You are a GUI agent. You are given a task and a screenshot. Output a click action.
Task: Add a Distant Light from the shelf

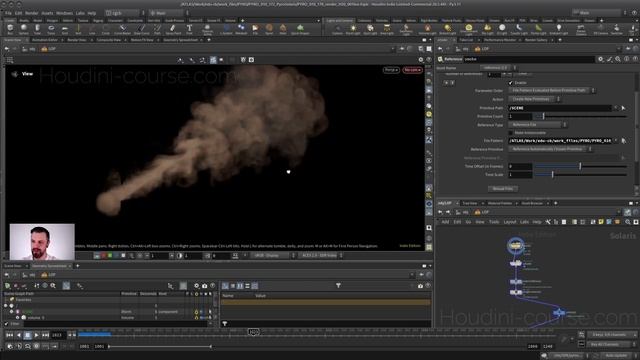(x=448, y=29)
